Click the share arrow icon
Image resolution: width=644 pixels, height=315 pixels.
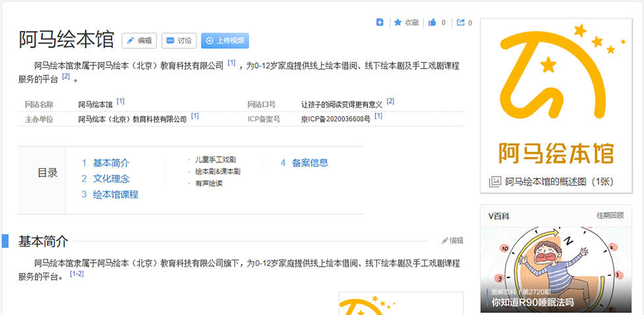tap(461, 22)
